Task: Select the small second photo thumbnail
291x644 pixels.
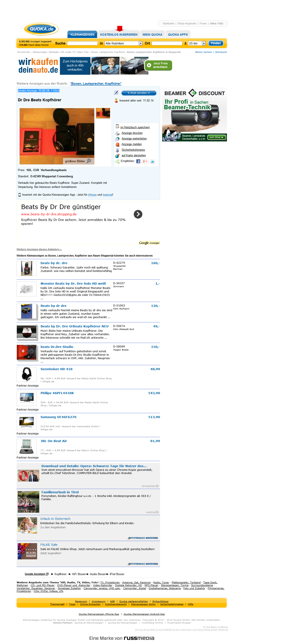Action: (103, 113)
